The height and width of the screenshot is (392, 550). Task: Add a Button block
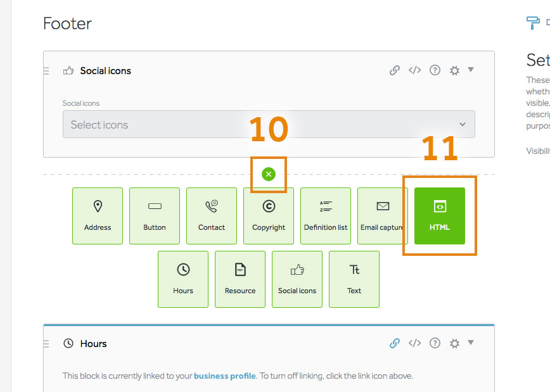[155, 216]
